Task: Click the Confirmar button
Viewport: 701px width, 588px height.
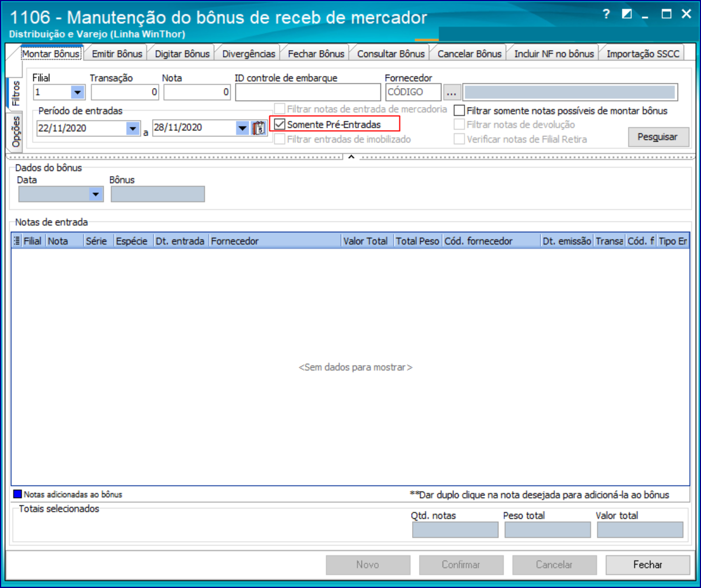Action: point(461,564)
